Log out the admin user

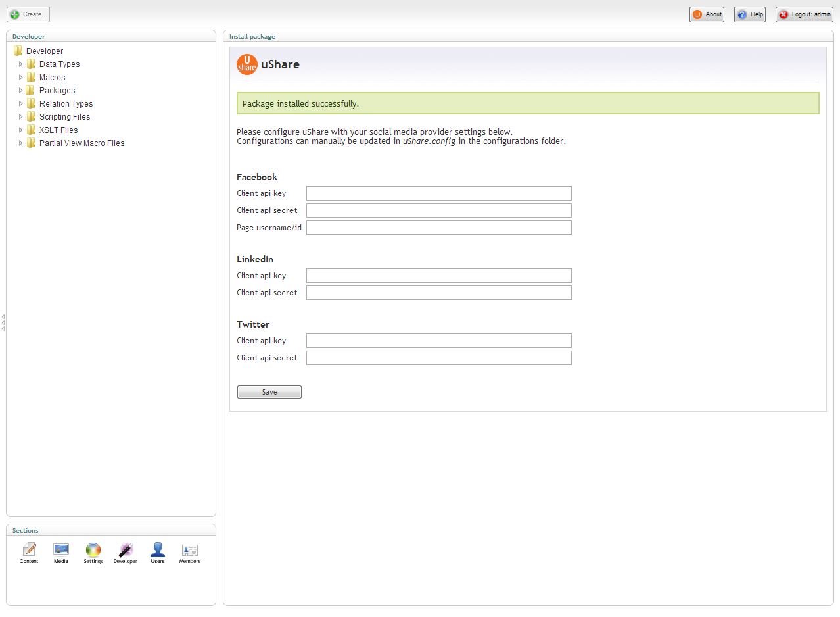pyautogui.click(x=805, y=14)
